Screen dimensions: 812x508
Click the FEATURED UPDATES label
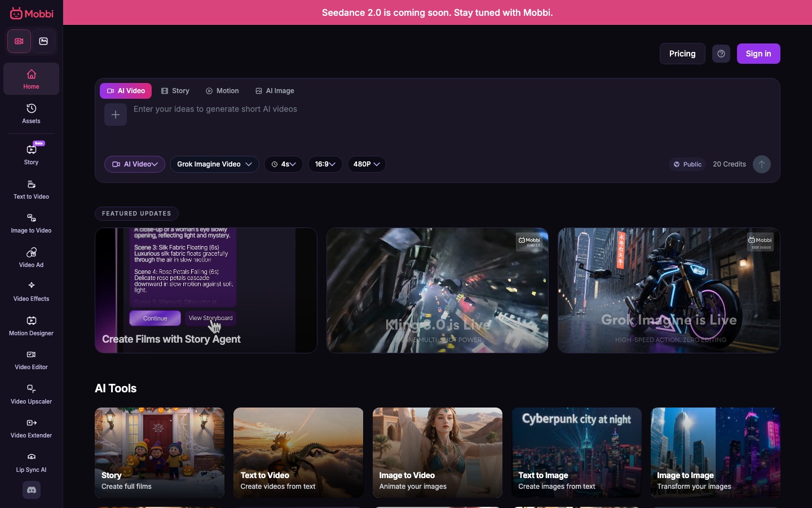tap(136, 213)
